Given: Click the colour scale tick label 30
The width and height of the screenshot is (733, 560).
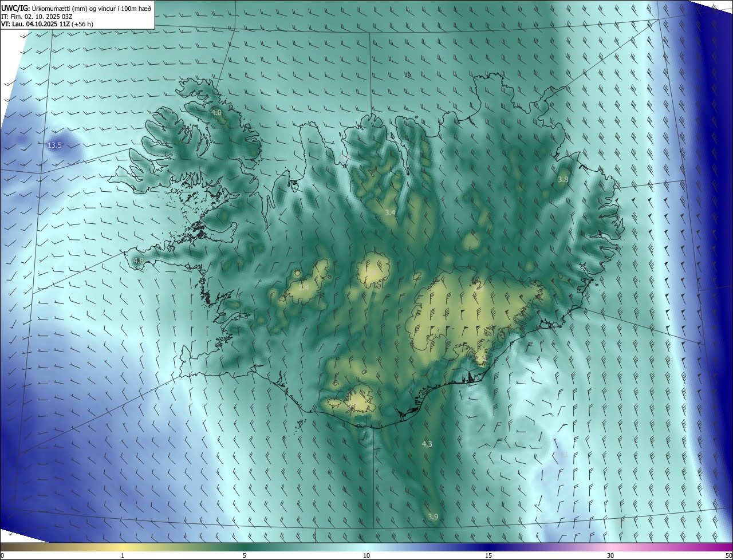Looking at the screenshot, I should [x=610, y=555].
